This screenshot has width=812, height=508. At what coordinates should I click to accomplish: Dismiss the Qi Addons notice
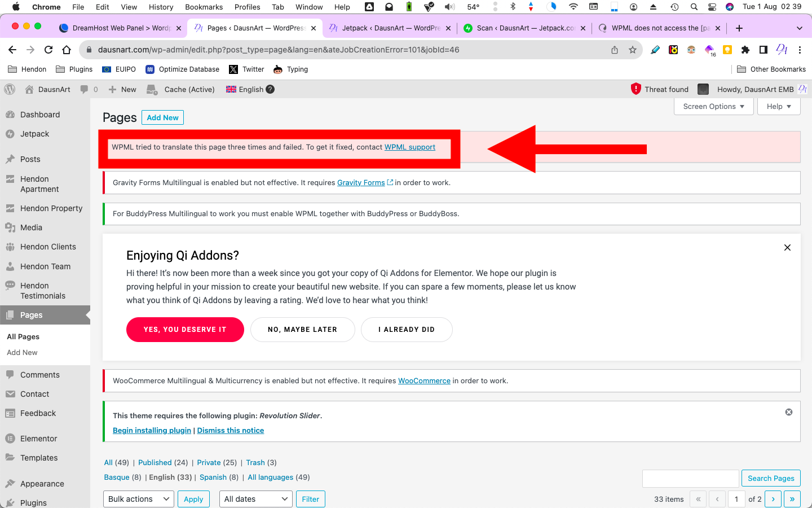tap(787, 248)
